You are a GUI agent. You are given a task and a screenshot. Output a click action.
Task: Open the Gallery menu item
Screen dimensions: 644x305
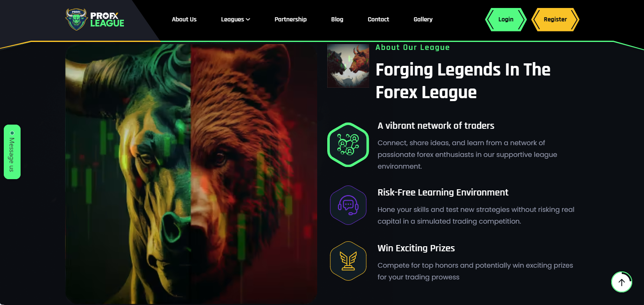pyautogui.click(x=423, y=19)
